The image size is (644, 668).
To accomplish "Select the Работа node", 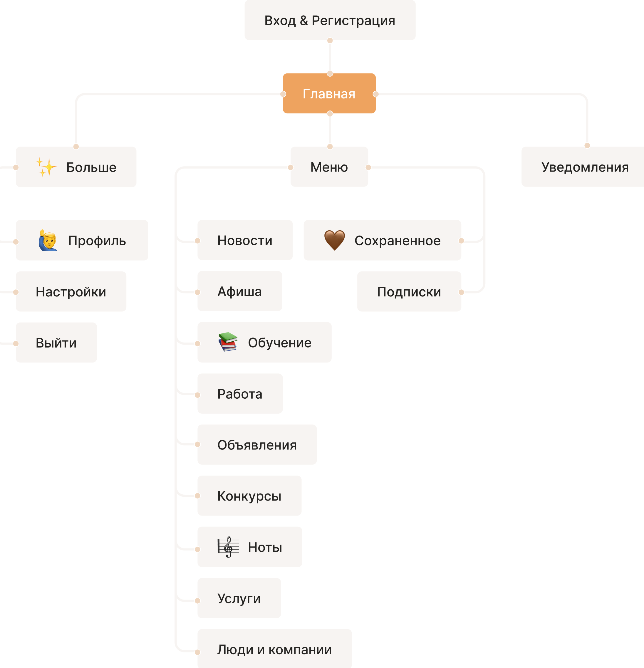I will pos(240,394).
